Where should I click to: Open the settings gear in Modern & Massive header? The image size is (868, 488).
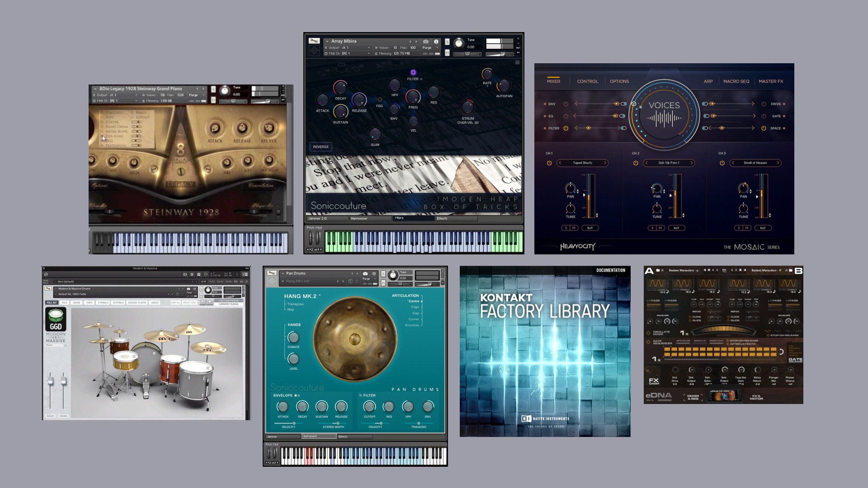pyautogui.click(x=192, y=274)
